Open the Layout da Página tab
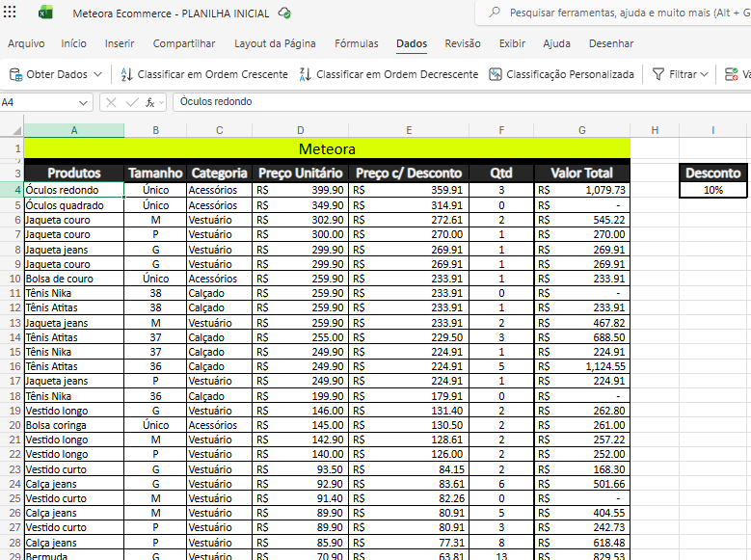Screen dimensions: 751x560 click(275, 43)
